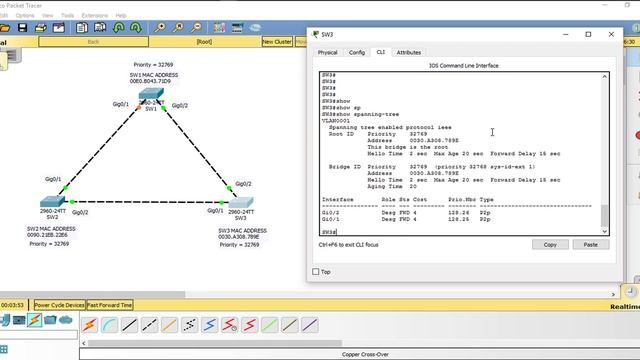Open the custom devices dialog icon

[237, 28]
